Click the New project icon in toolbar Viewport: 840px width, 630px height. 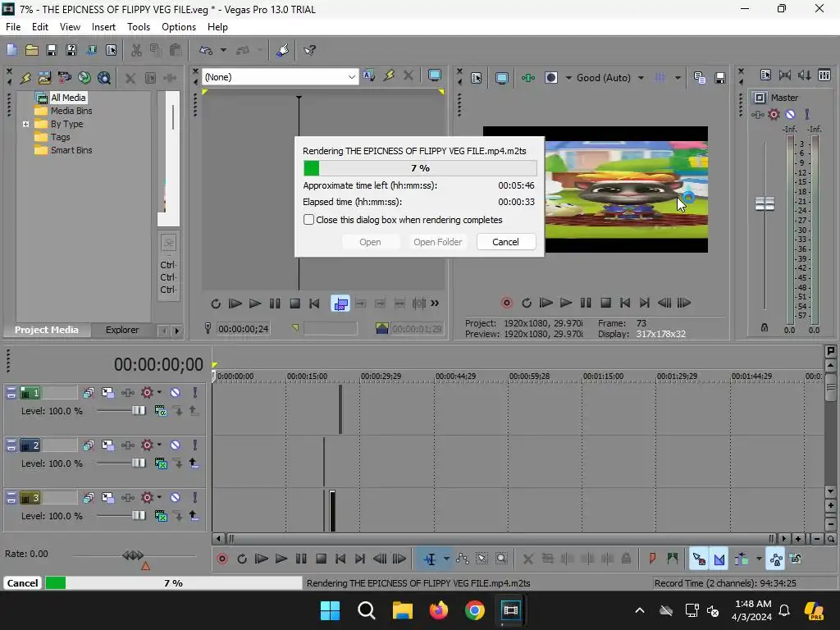tap(11, 50)
